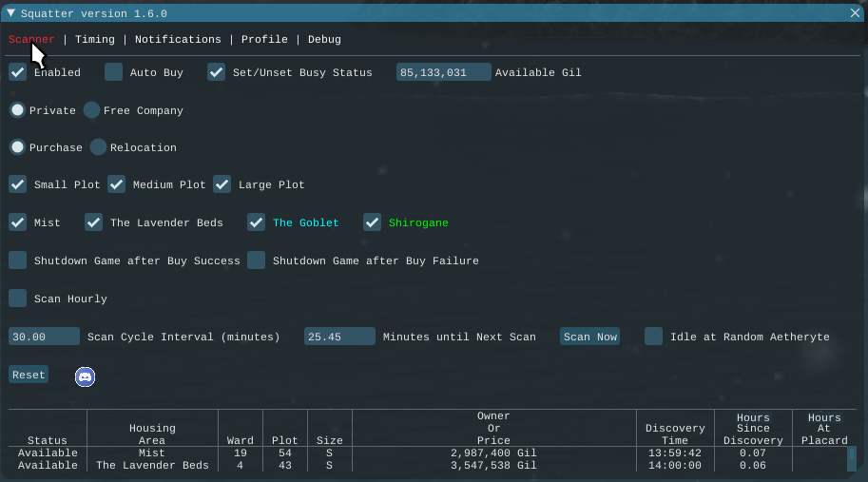Uncheck the Shirogane checkbox

372,222
